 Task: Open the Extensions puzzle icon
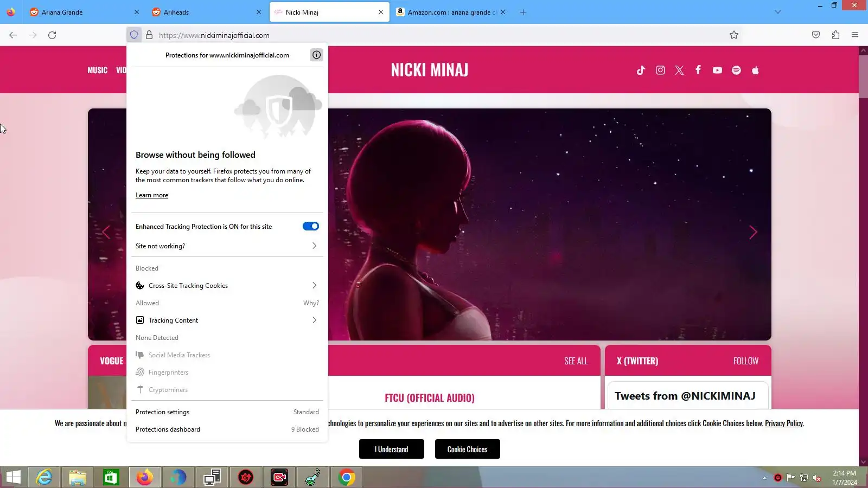tap(835, 35)
